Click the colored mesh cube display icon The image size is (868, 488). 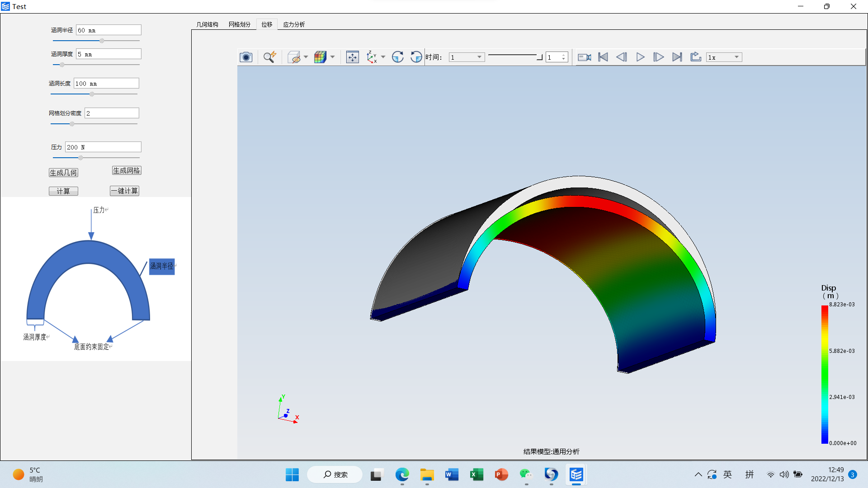pos(321,57)
